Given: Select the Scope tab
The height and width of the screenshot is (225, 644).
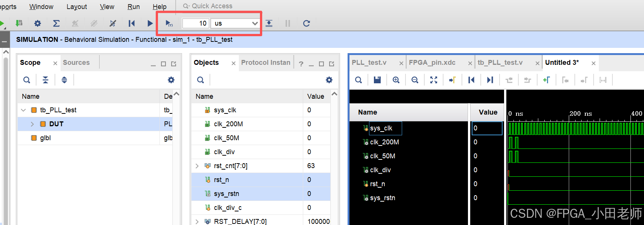Looking at the screenshot, I should coord(30,63).
